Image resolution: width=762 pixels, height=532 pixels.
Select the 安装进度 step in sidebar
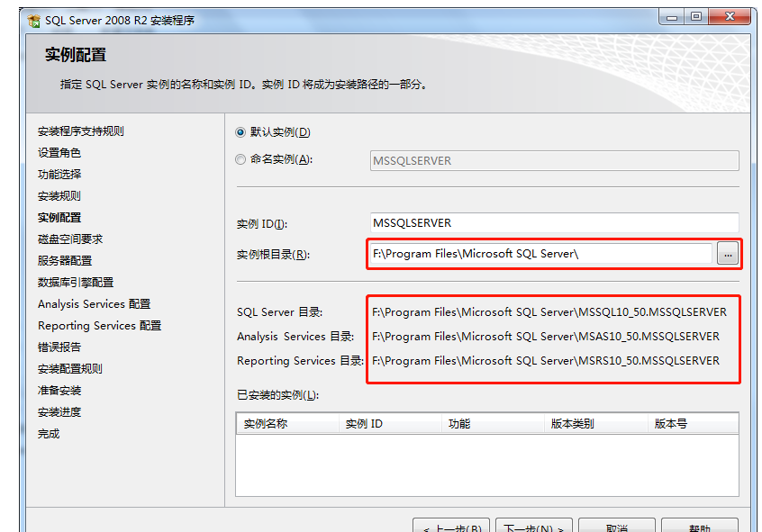tap(59, 412)
